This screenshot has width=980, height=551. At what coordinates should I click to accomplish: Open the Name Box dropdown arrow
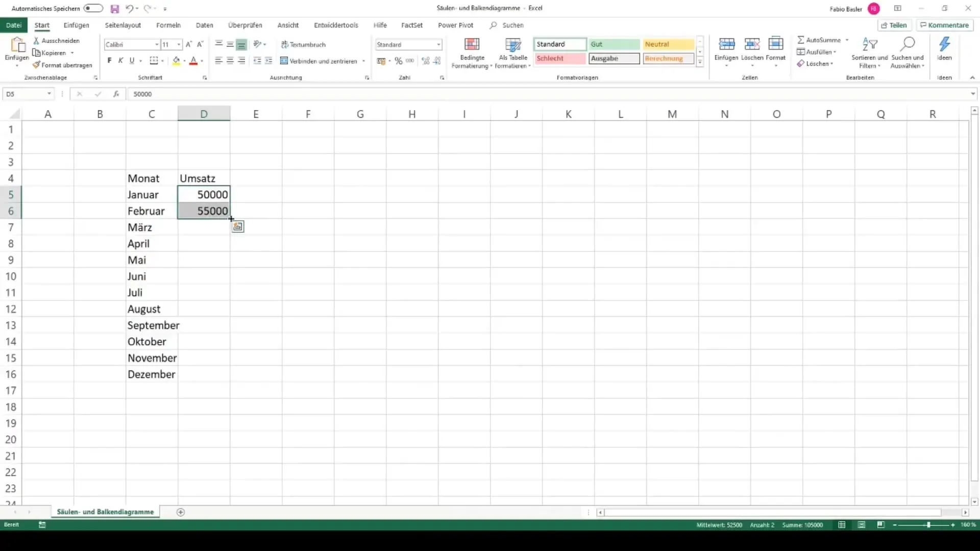(x=49, y=94)
